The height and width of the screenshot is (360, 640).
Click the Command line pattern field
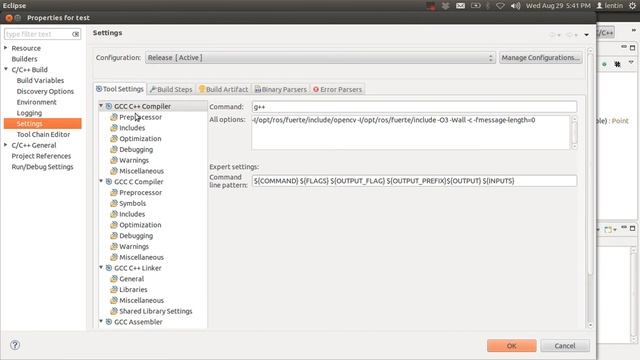(x=414, y=181)
